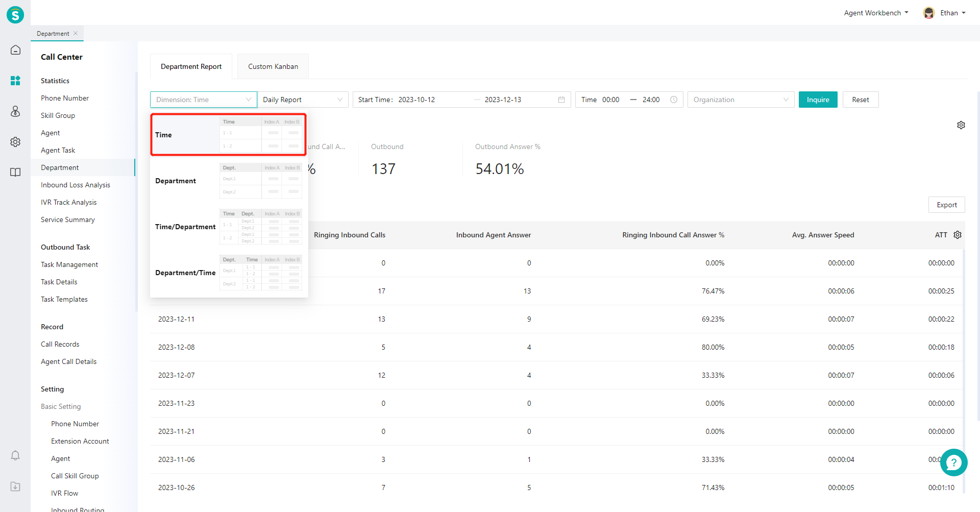Click the Ringing Inbound Calls column header

click(x=350, y=235)
